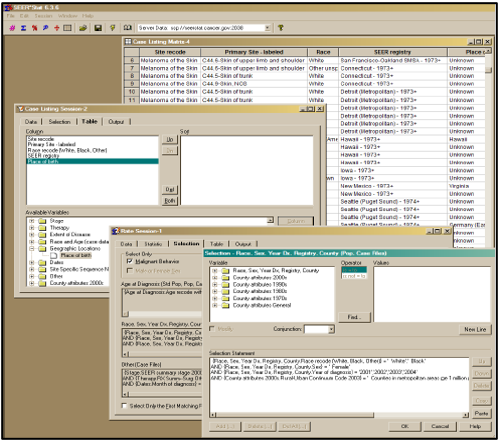Screen dimensions: 500x440
Task: Click the blue sigma rate session icon
Action: coord(23,28)
